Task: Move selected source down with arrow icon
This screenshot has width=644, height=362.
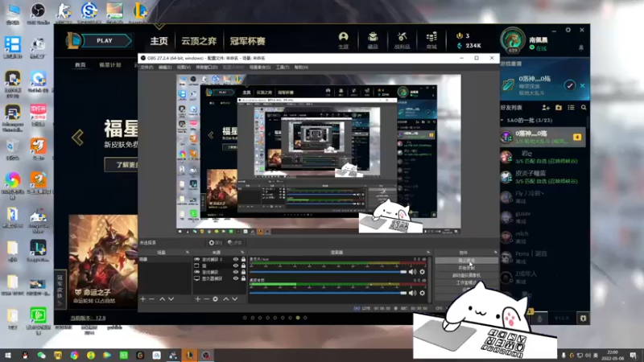Action: (x=235, y=299)
